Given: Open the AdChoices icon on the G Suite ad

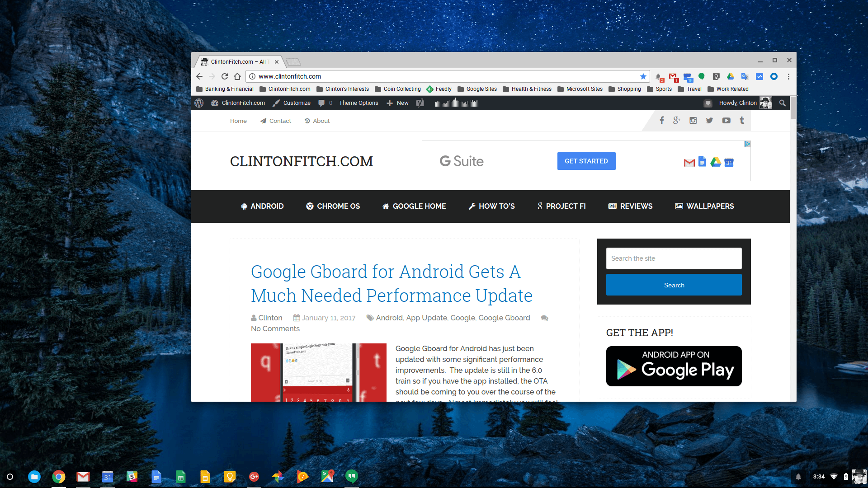Looking at the screenshot, I should tap(747, 144).
